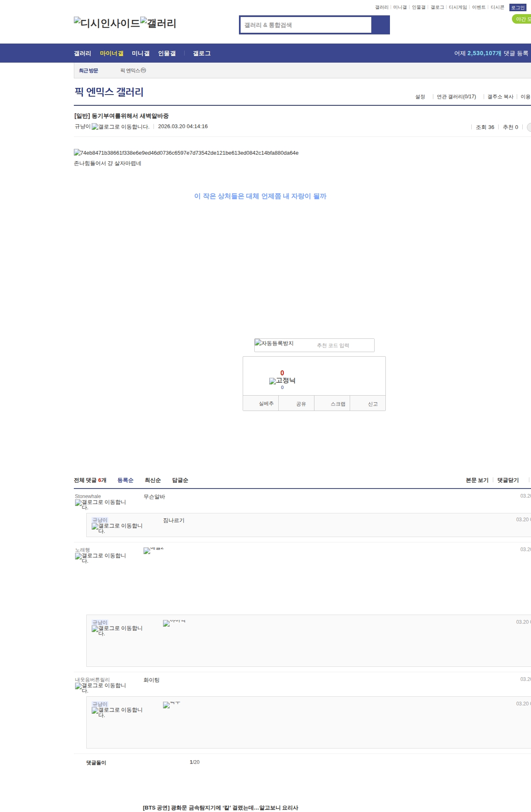Viewport: 531px width, 812px height.
Task: Sort comments by 답글순
Action: click(x=180, y=480)
